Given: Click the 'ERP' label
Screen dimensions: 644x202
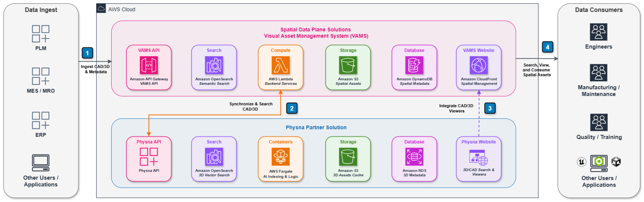Looking at the screenshot, I should (x=41, y=135).
